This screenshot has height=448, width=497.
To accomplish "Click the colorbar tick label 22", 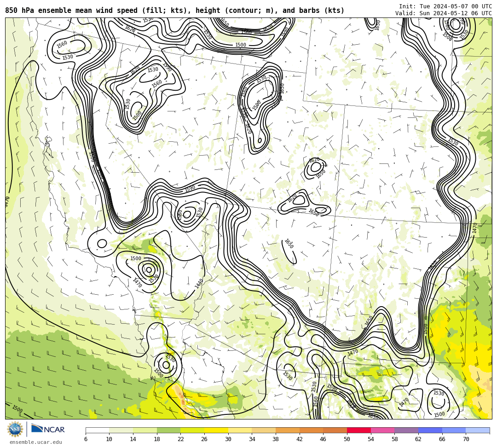I will [180, 439].
